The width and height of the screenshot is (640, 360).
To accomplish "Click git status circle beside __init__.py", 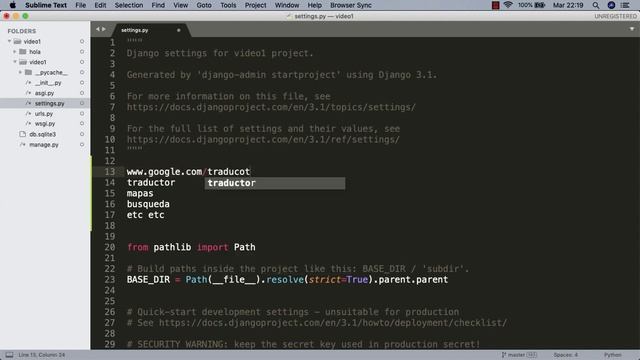I will click(82, 83).
